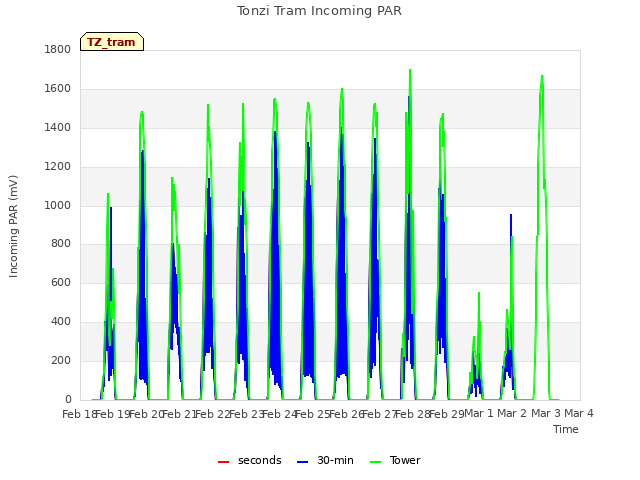Click the Mar 4 x-axis date label
Screen dimensions: 640x480
tap(579, 413)
